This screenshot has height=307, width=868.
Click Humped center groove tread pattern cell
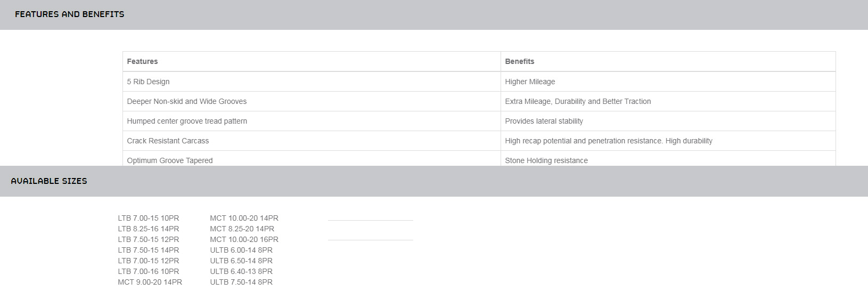coord(187,122)
